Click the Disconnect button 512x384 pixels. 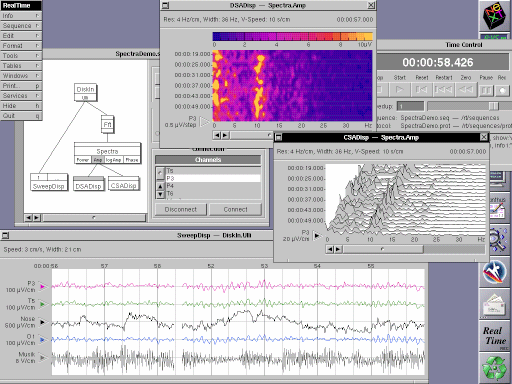pos(181,210)
